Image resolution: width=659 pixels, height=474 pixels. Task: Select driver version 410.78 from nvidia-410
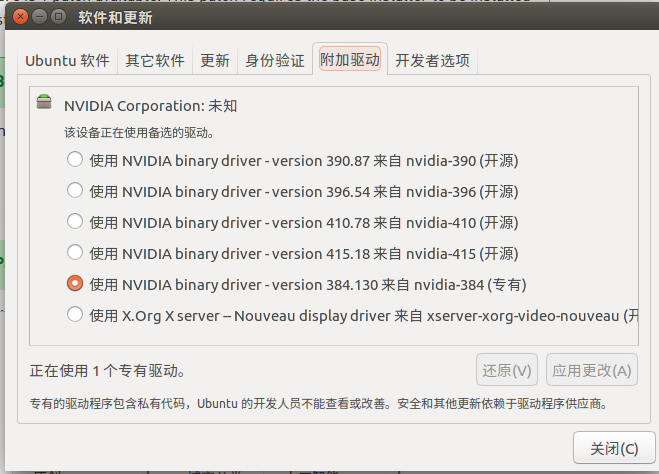[75, 221]
